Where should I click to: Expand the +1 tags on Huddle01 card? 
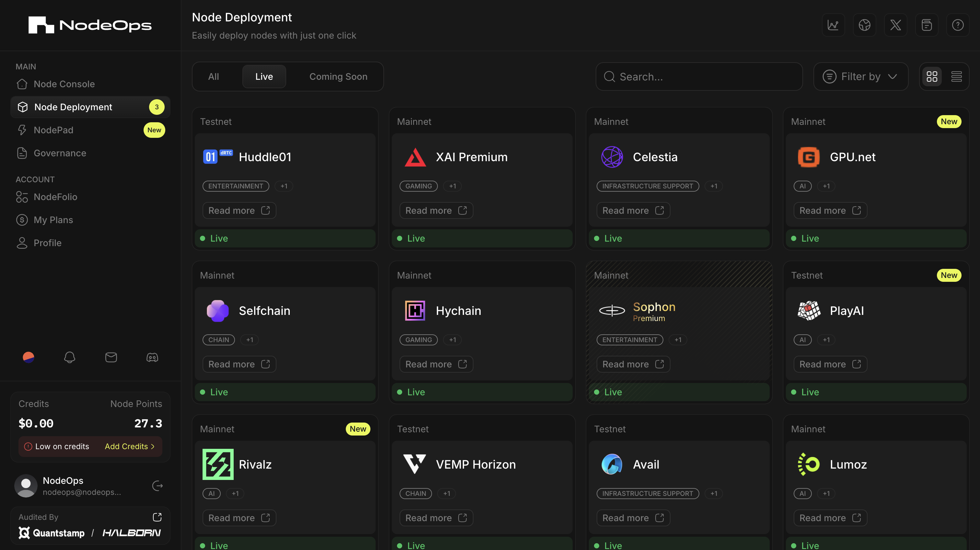(x=284, y=186)
